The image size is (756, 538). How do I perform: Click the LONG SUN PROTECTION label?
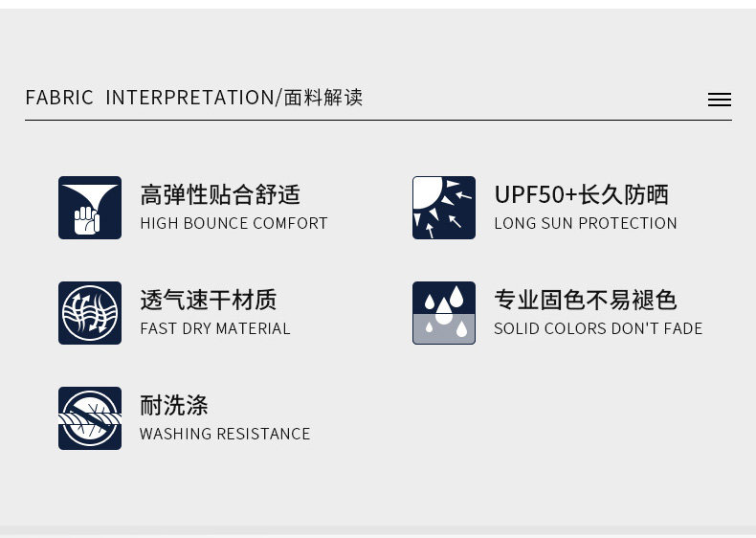585,223
